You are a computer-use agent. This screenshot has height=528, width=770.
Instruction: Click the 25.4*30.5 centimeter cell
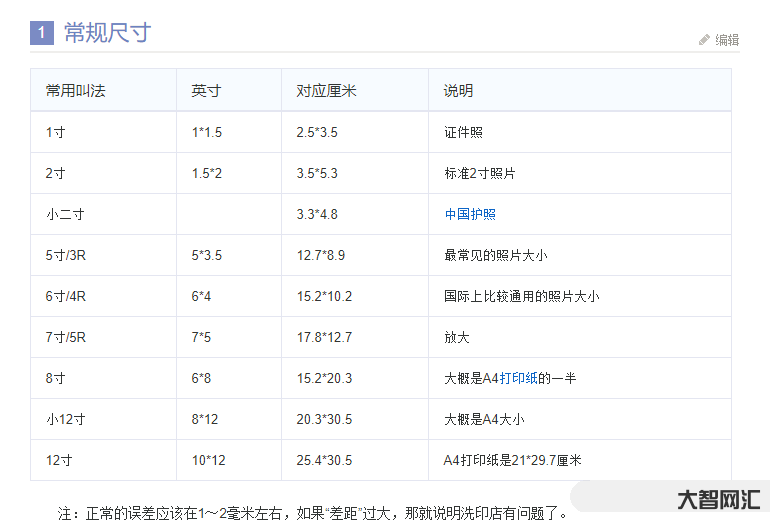point(324,460)
